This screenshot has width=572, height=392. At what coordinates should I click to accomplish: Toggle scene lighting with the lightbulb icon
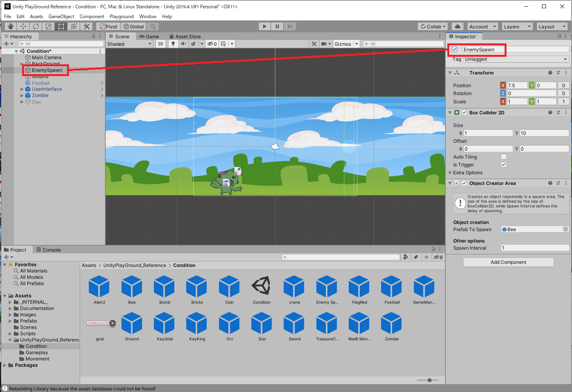(x=173, y=44)
